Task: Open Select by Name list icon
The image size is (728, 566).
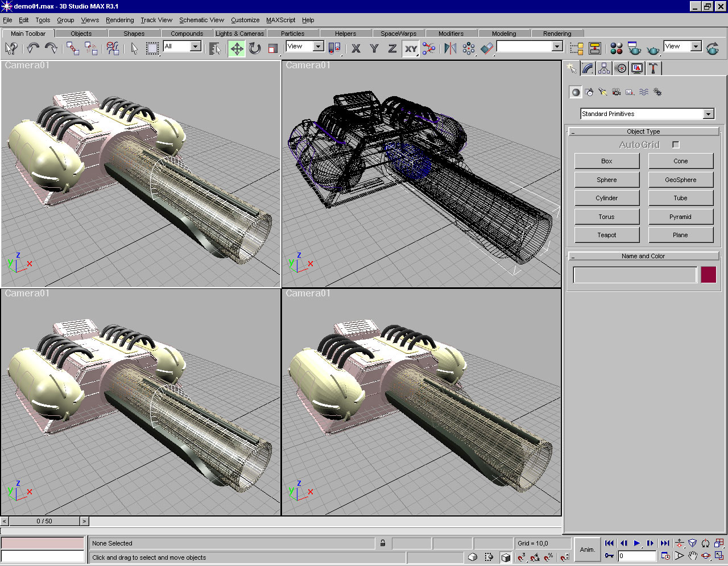Action: click(214, 49)
